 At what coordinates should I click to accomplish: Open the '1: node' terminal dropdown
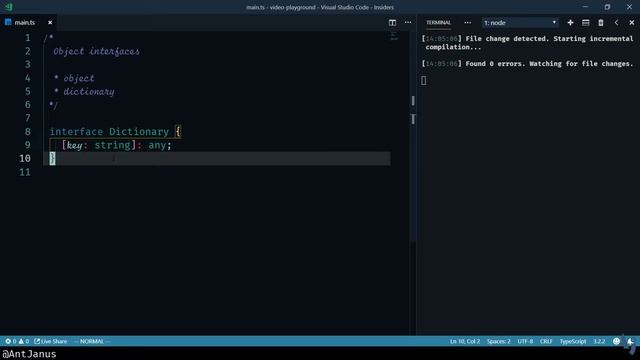coord(520,23)
